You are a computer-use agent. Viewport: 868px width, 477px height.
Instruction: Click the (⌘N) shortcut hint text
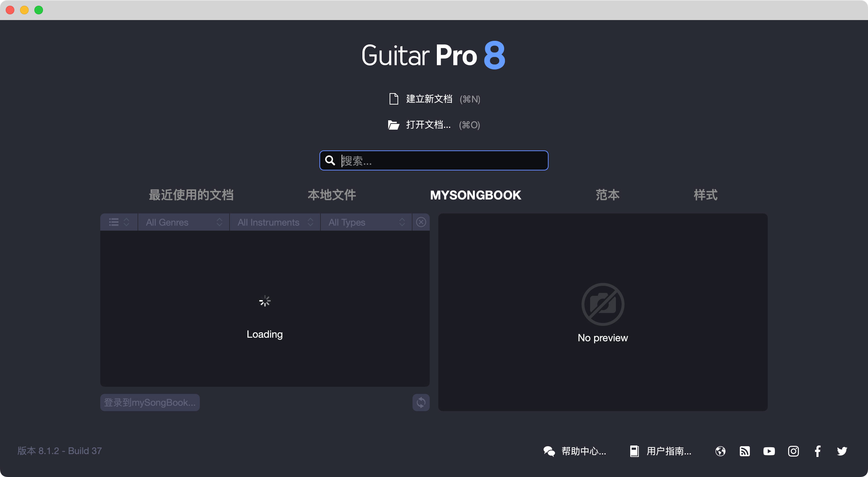click(470, 99)
